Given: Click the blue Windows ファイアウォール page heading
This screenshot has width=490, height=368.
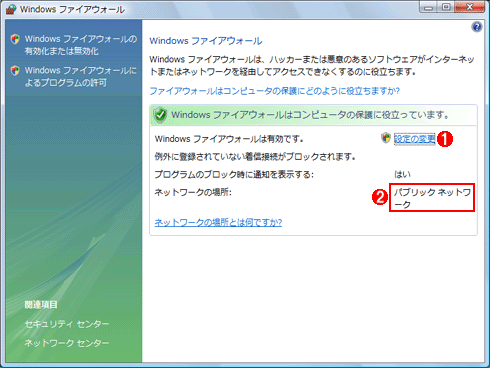Looking at the screenshot, I should (x=206, y=41).
